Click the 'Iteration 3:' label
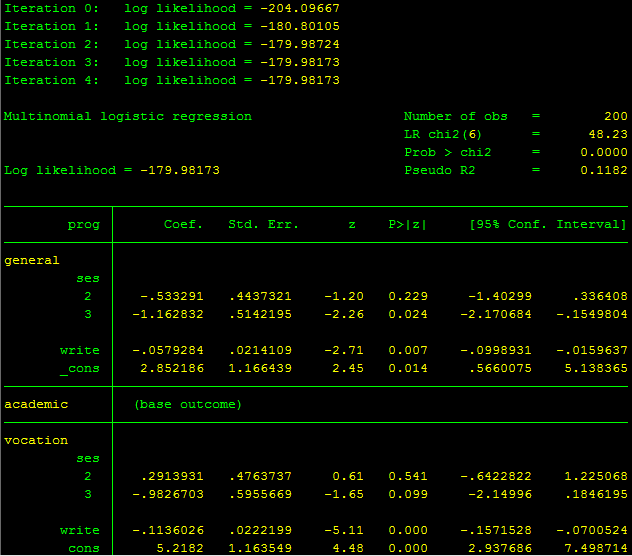The image size is (632, 556). click(x=51, y=62)
